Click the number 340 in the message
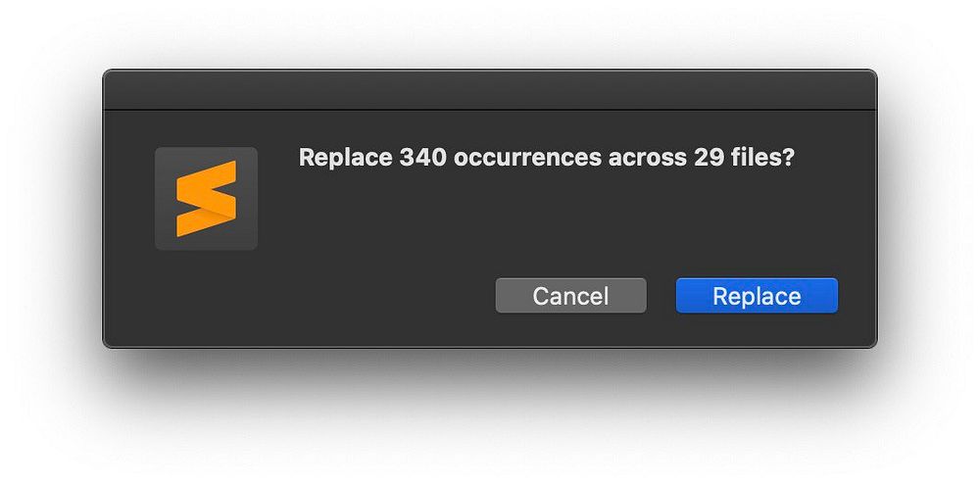Image resolution: width=980 pixels, height=484 pixels. coord(422,158)
